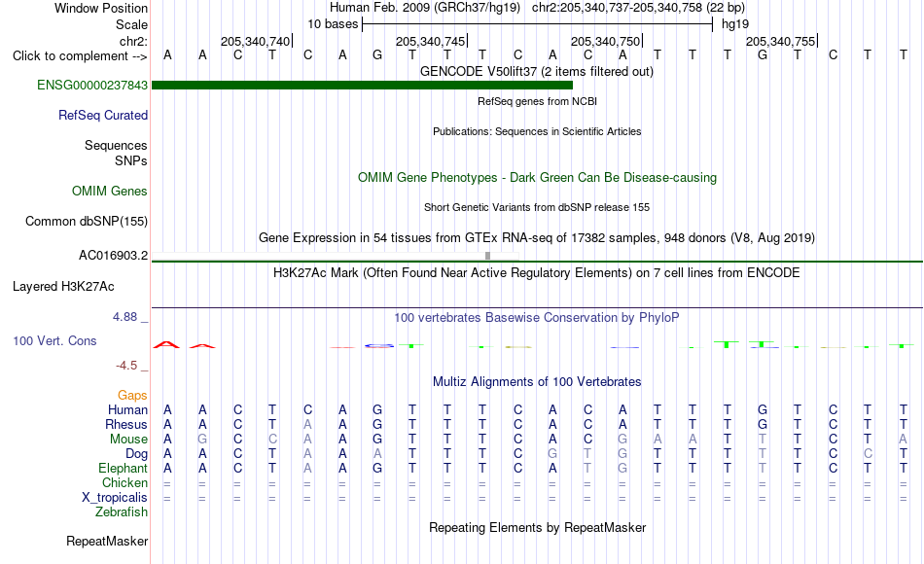Open 'Short Genetic Variants from dbSNP release 155'
Screen dimensions: 924x564
coord(537,207)
